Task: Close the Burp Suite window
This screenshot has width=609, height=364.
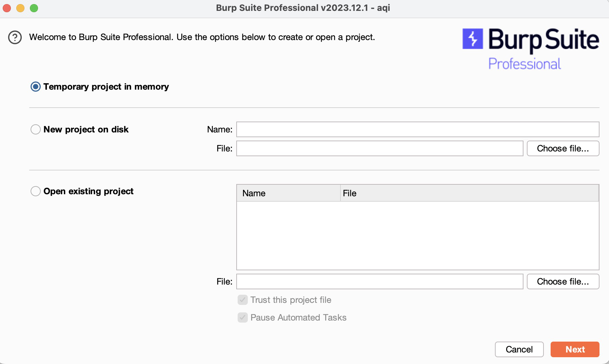Action: point(7,8)
